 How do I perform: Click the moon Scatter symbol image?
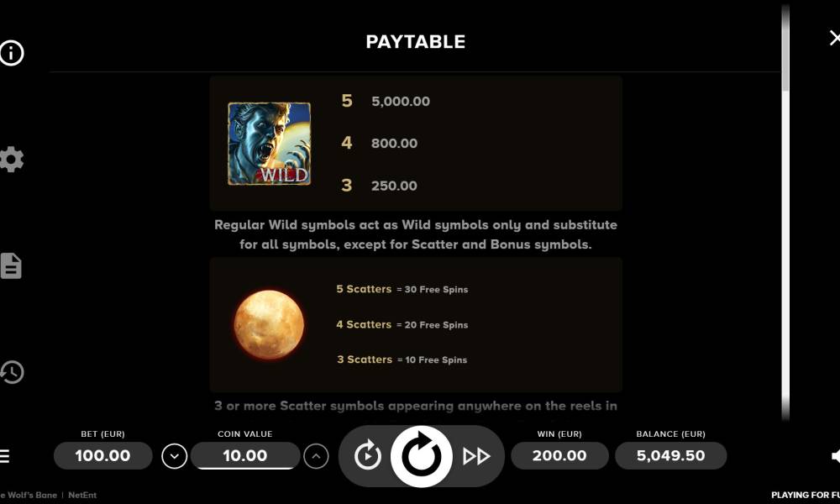click(269, 324)
